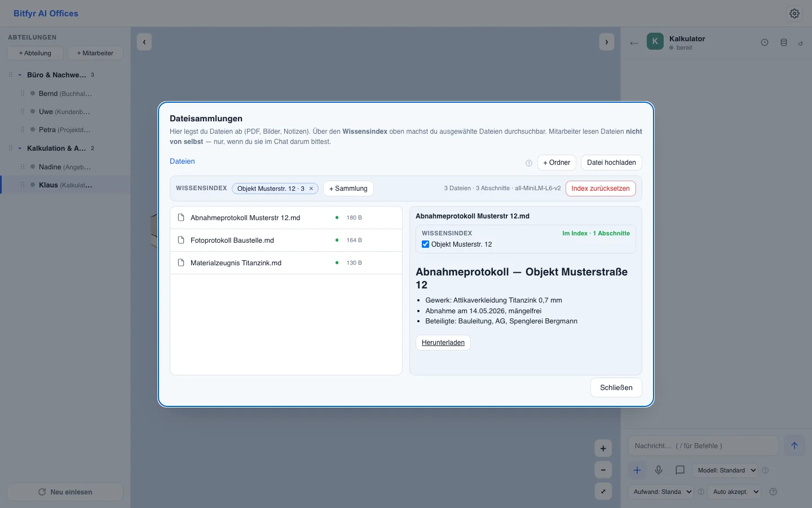Focus the Nachricht message input field

tap(703, 446)
